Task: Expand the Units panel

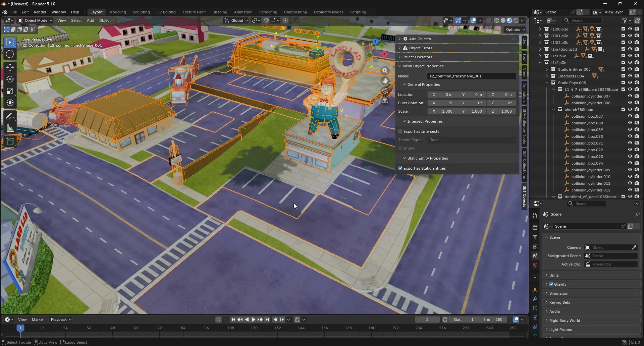Action: 591,275
